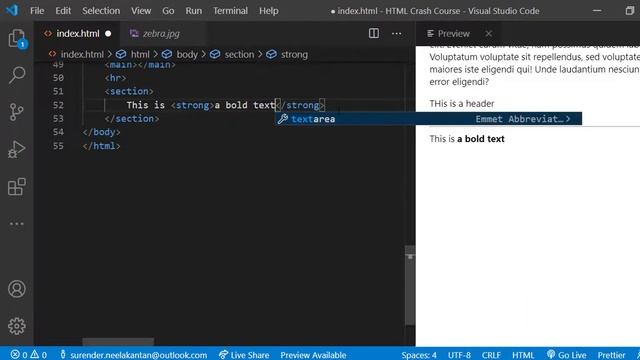Click unsaved dot on index.html tab
Image resolution: width=640 pixels, height=360 pixels.
click(108, 33)
